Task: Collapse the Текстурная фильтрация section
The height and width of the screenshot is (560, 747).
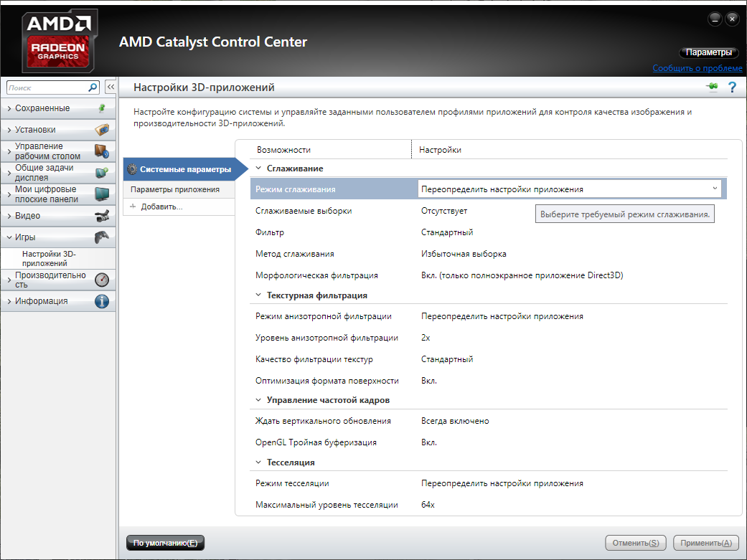Action: [x=258, y=295]
